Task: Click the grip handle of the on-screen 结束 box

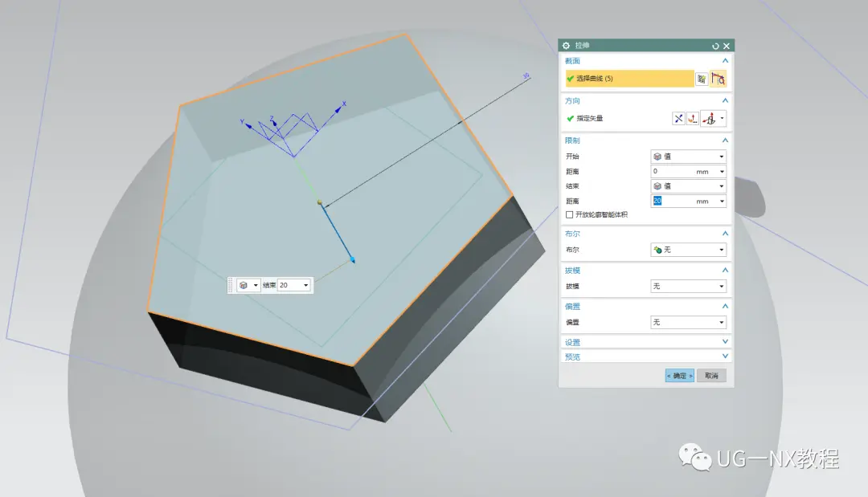Action: [231, 285]
